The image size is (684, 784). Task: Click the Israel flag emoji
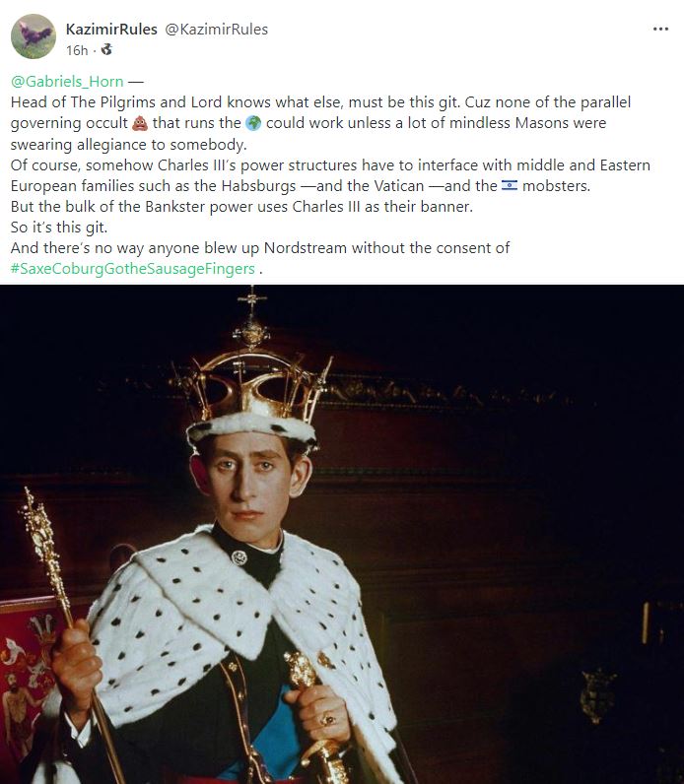(x=510, y=186)
